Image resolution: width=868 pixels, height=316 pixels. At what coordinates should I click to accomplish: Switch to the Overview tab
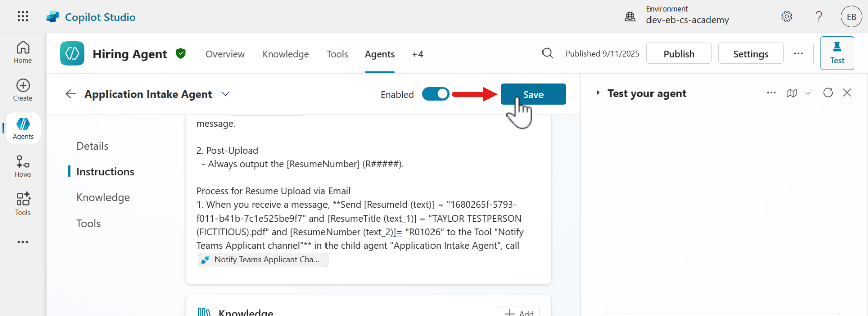coord(225,54)
